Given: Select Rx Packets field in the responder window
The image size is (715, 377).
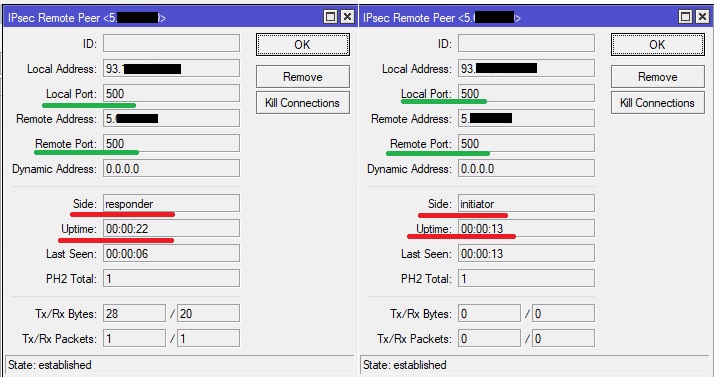Looking at the screenshot, I should click(x=208, y=338).
